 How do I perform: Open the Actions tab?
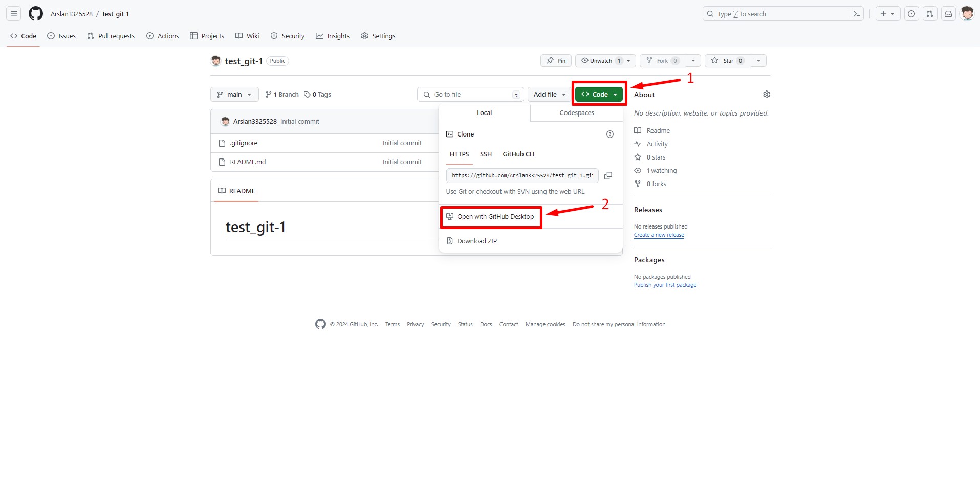(x=162, y=36)
